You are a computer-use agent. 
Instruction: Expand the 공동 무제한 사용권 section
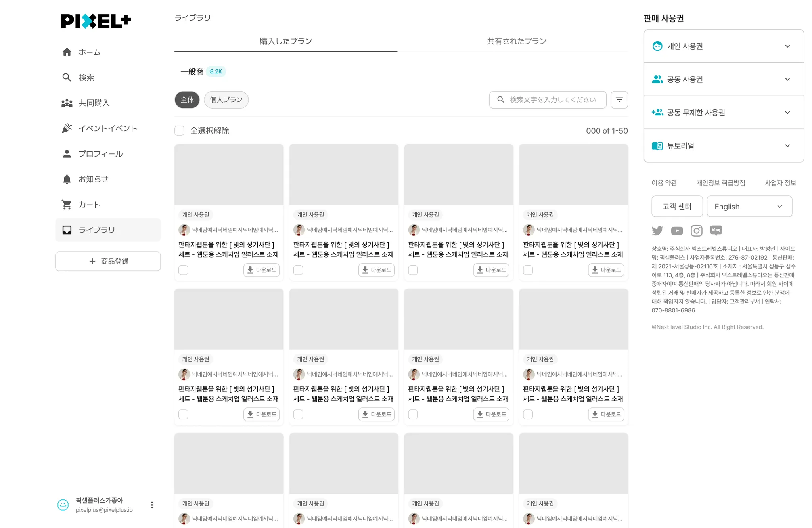pos(724,113)
